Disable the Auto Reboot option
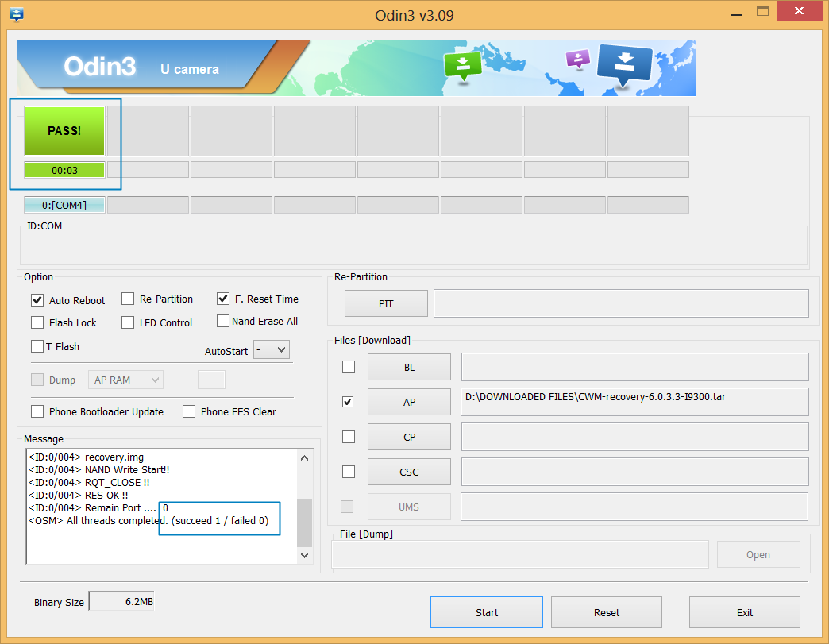This screenshot has height=644, width=829. click(x=37, y=300)
